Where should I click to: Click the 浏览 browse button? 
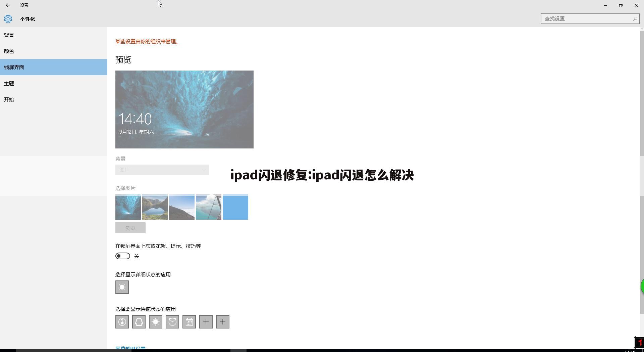pyautogui.click(x=130, y=228)
